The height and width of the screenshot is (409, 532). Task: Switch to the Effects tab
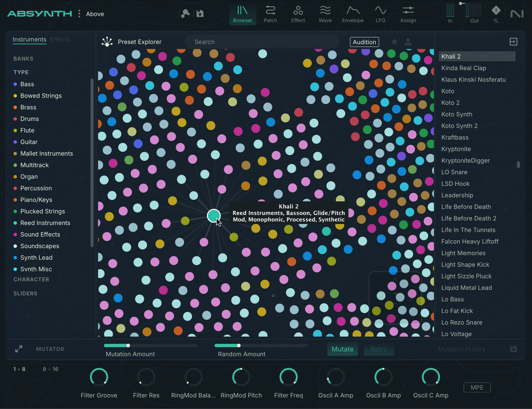[x=60, y=39]
